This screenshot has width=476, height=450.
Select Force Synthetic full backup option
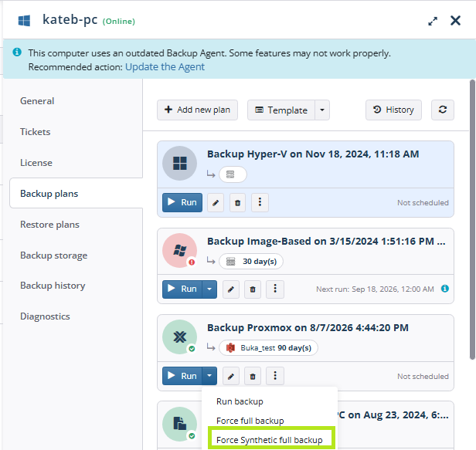270,440
